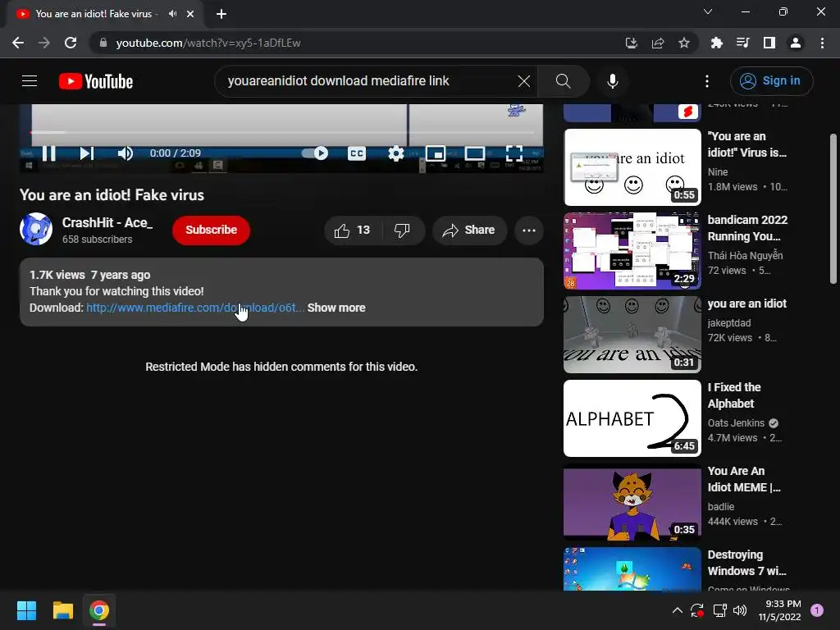840x630 pixels.
Task: Go to YouTube home via logo
Action: 96,81
